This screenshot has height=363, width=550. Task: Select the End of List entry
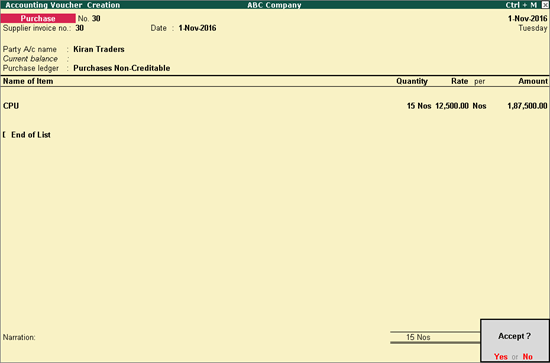coord(31,135)
